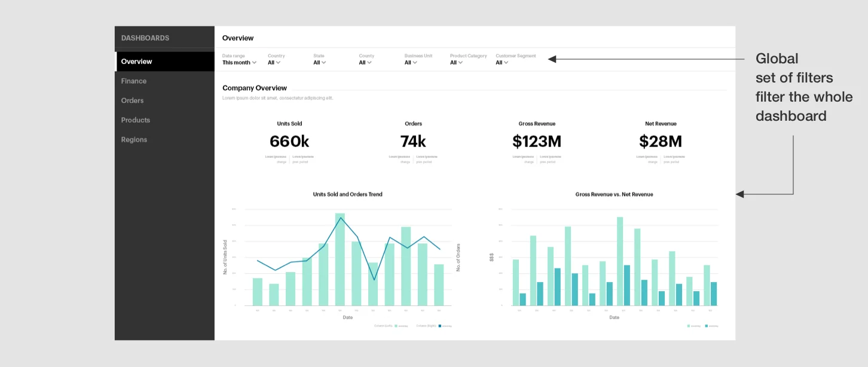Expand the State filter dropdown
Viewport: 868px width, 367px height.
[x=320, y=62]
